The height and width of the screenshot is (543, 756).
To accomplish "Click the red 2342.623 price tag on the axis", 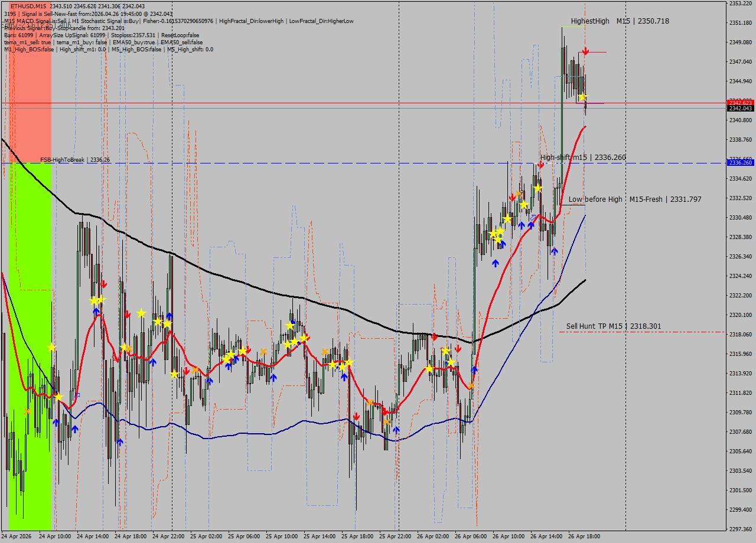I will (740, 103).
